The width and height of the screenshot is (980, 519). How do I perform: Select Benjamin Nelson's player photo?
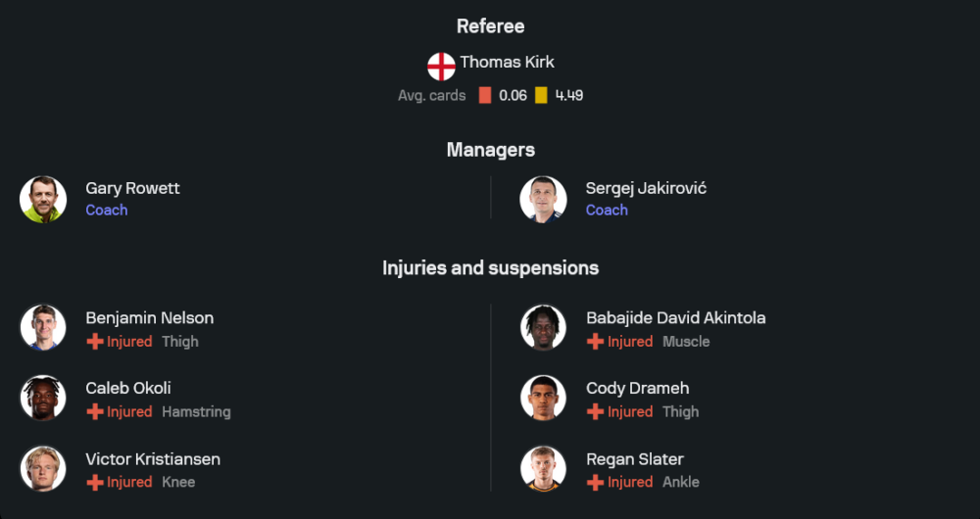tap(43, 328)
